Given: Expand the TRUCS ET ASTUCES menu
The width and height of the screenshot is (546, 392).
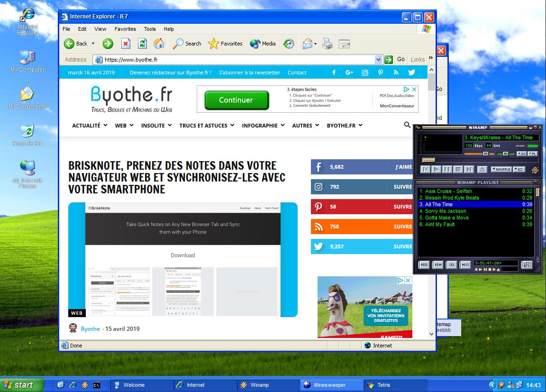Looking at the screenshot, I should click(207, 125).
